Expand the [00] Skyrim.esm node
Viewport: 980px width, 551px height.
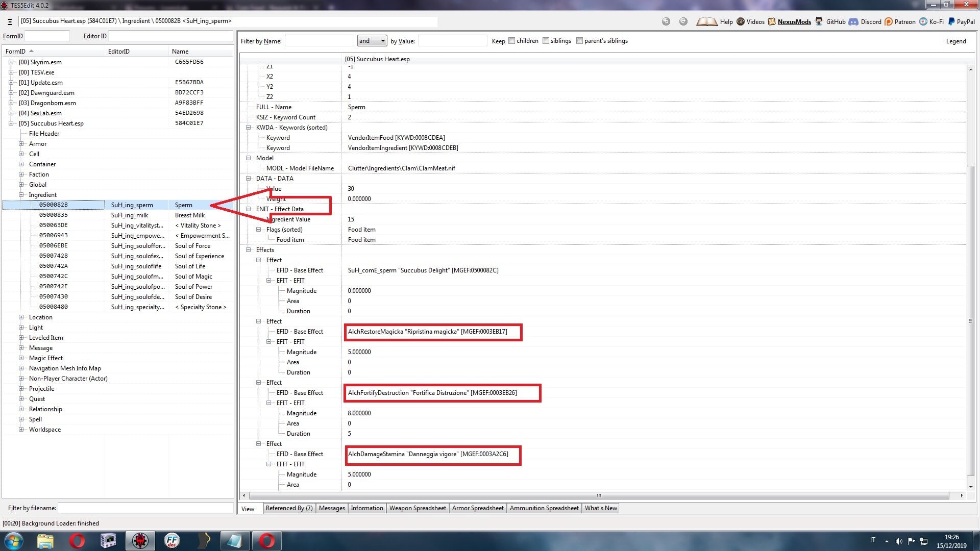[11, 62]
